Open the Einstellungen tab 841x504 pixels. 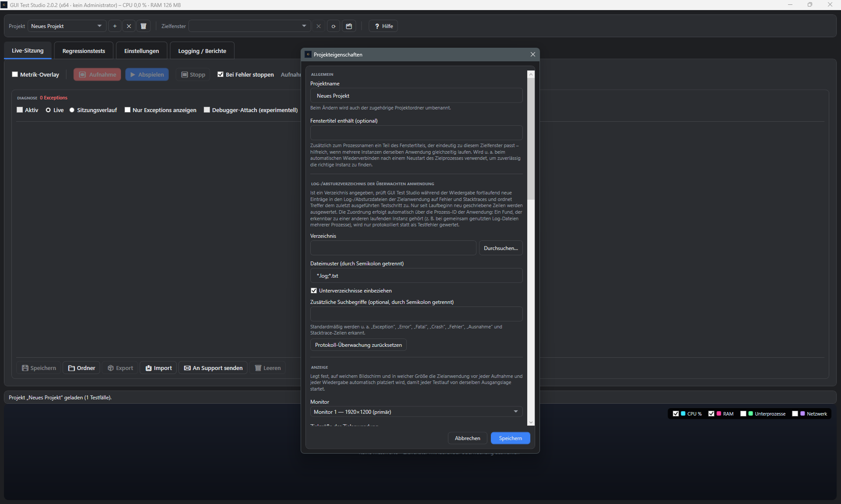[x=142, y=51]
